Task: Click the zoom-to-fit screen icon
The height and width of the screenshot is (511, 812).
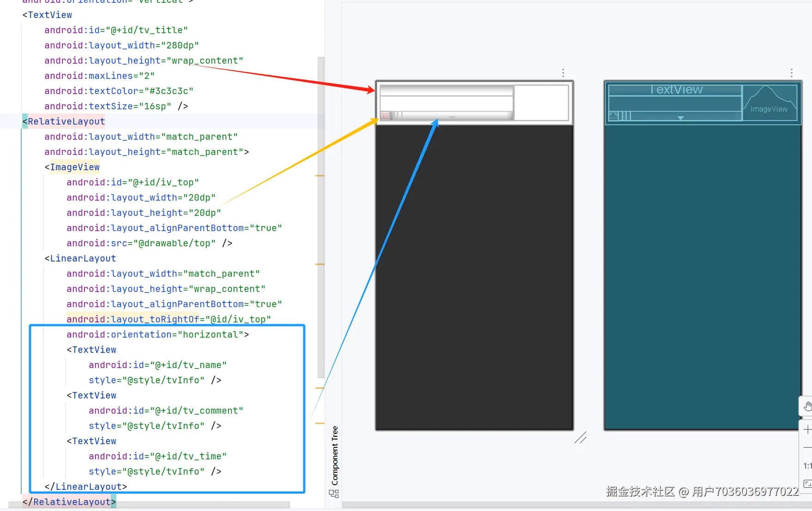Action: [807, 484]
